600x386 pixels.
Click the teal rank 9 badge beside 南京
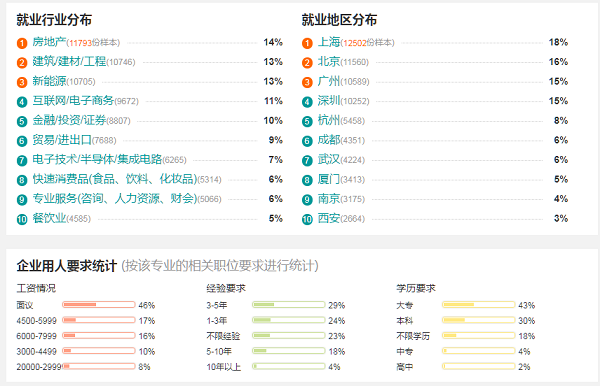click(x=307, y=200)
